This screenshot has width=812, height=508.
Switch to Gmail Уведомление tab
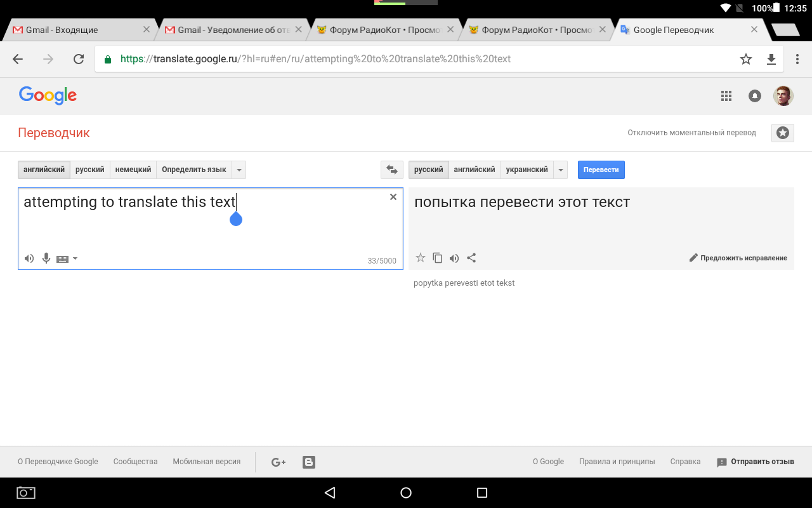tap(232, 30)
